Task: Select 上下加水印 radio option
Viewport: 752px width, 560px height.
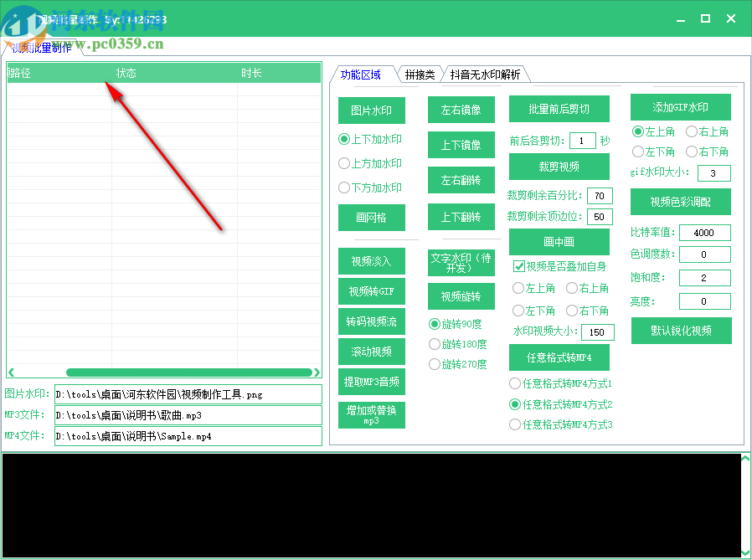Action: [370, 139]
